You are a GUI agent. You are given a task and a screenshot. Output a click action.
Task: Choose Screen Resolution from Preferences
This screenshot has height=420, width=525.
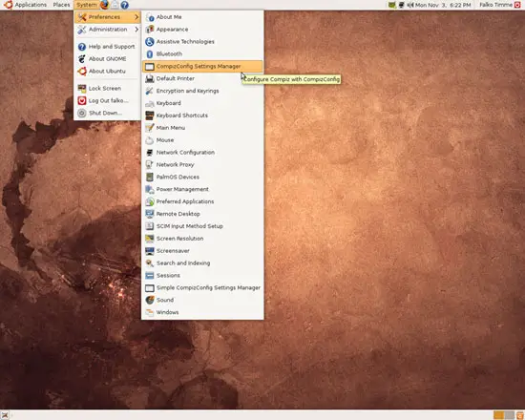202,239
